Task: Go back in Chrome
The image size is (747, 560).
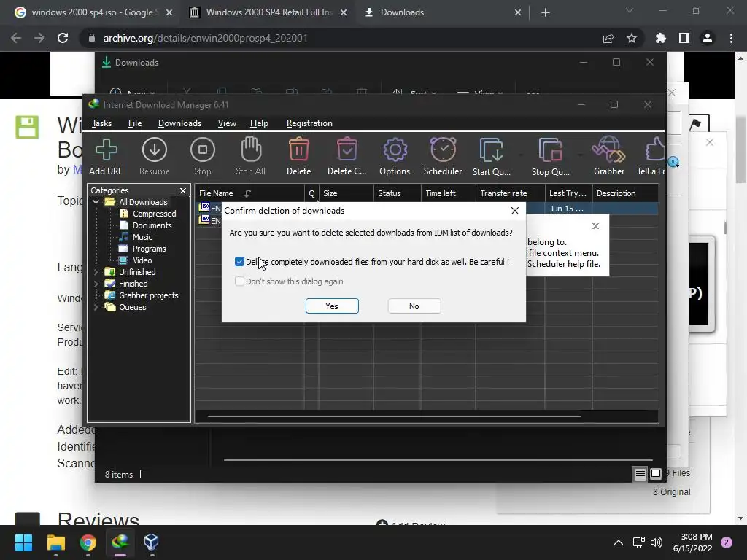Action: [16, 38]
